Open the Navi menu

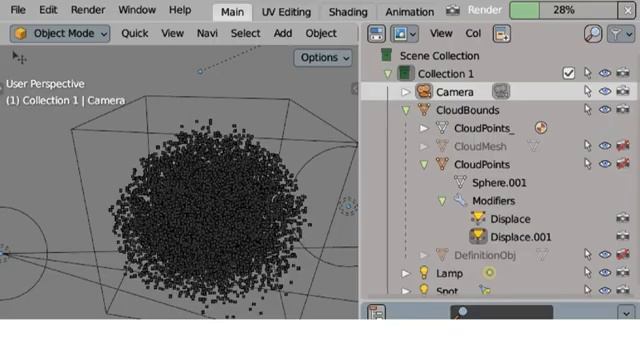click(x=207, y=33)
